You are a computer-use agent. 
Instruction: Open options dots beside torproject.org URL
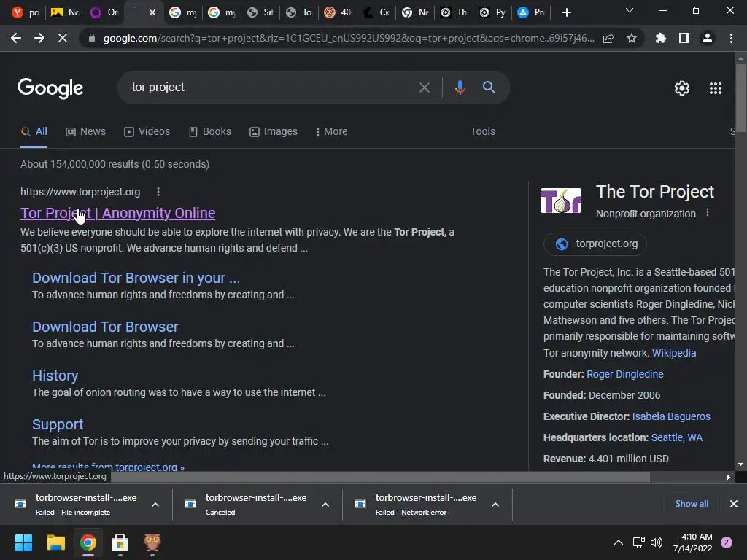pyautogui.click(x=158, y=192)
